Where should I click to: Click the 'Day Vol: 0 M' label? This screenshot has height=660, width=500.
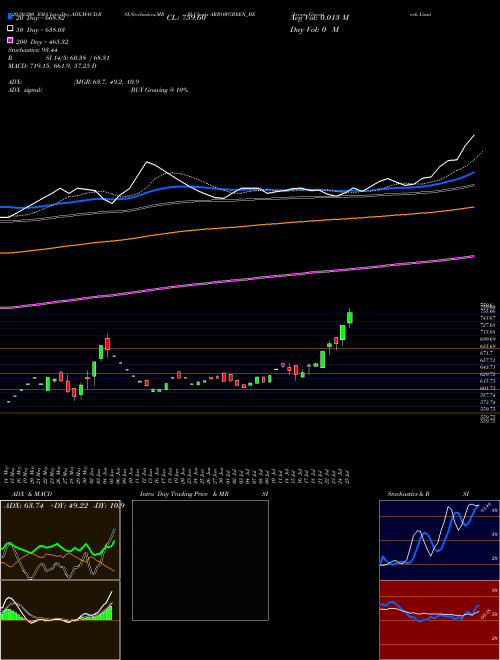[314, 29]
